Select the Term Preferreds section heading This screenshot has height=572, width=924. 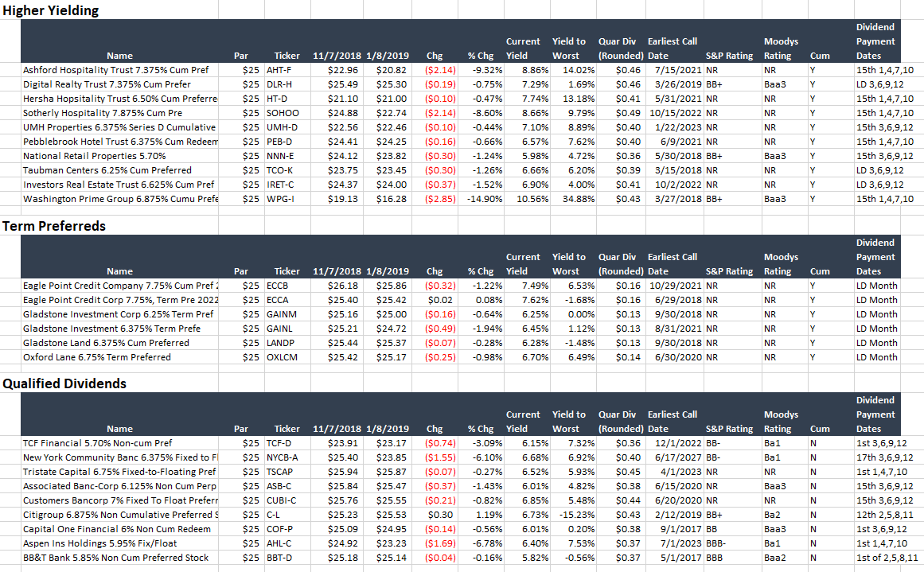click(x=54, y=226)
